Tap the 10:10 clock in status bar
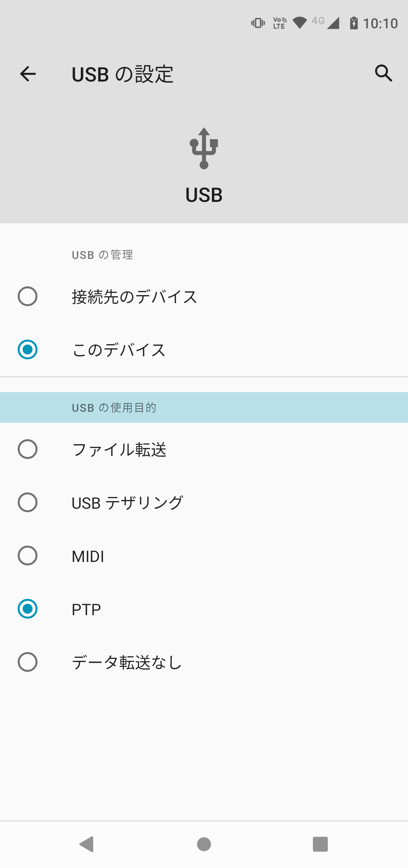The image size is (408, 868). coord(380,23)
